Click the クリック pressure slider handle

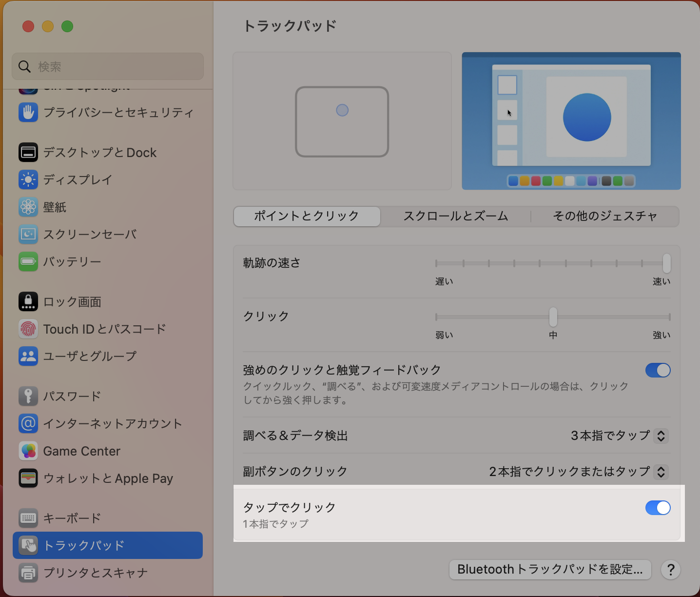553,317
